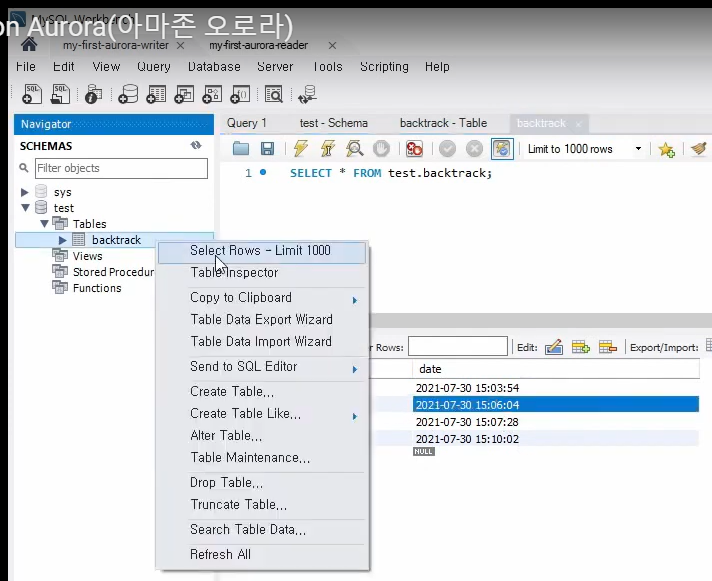Launch Table Data Export Wizard

tap(262, 320)
